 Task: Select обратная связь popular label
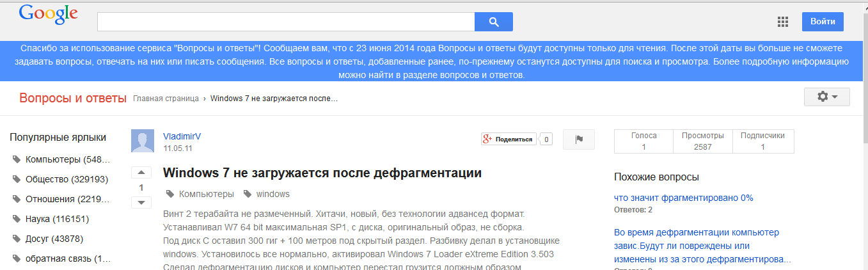(x=68, y=259)
